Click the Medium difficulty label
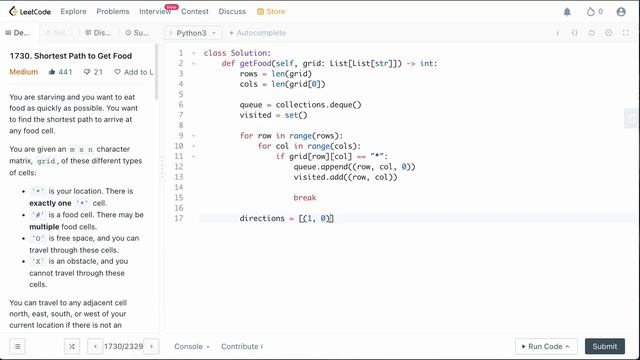 tap(23, 72)
